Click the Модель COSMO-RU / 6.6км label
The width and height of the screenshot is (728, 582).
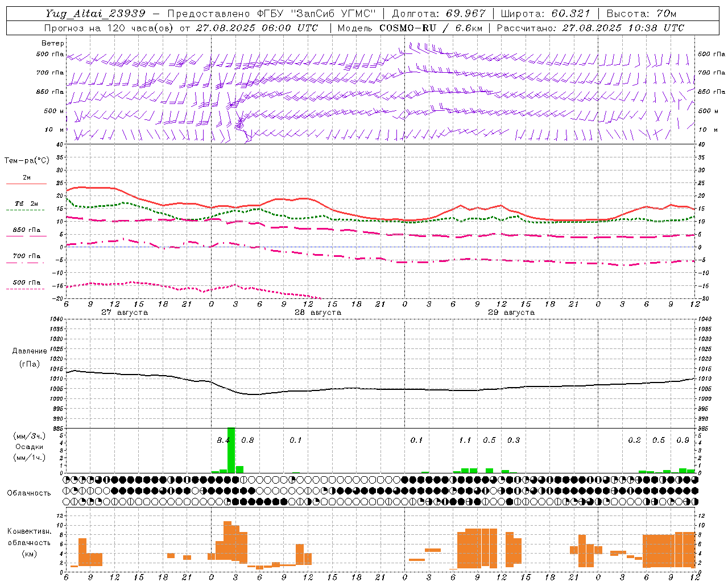pos(409,27)
